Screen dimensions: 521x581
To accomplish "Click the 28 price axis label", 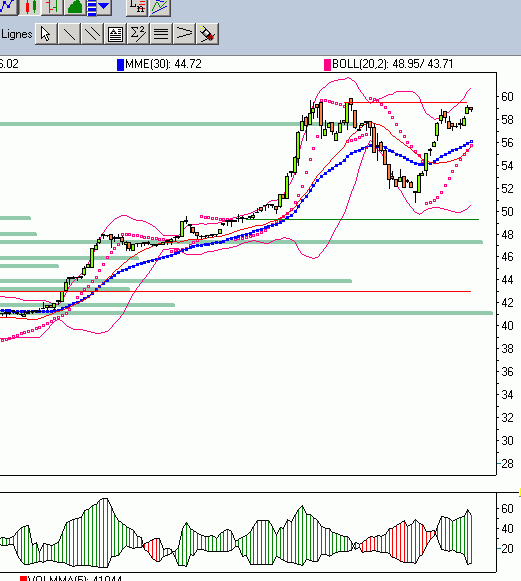I will (x=507, y=464).
